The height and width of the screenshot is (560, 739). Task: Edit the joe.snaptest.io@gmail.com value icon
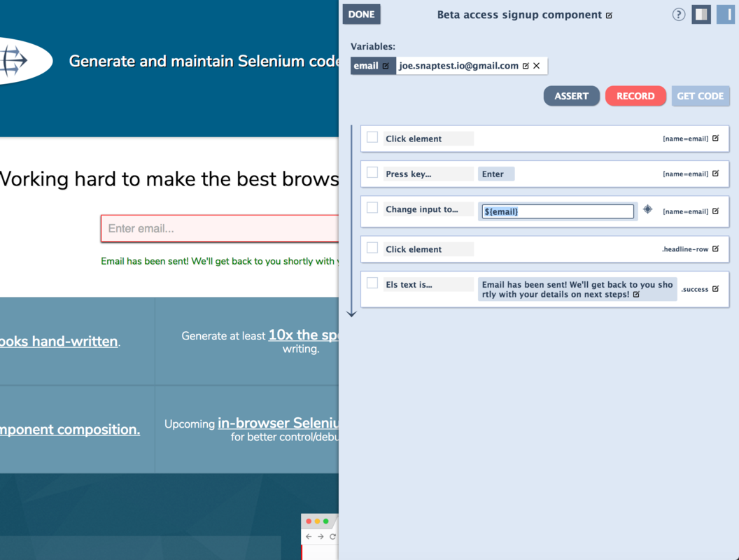(x=526, y=66)
